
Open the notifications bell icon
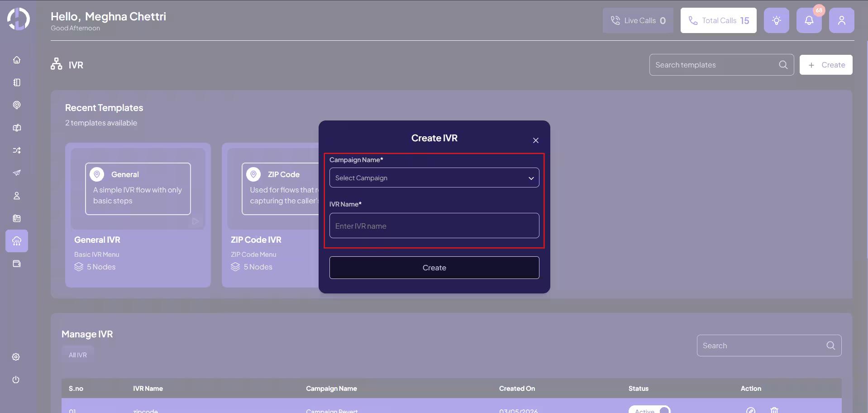[809, 21]
